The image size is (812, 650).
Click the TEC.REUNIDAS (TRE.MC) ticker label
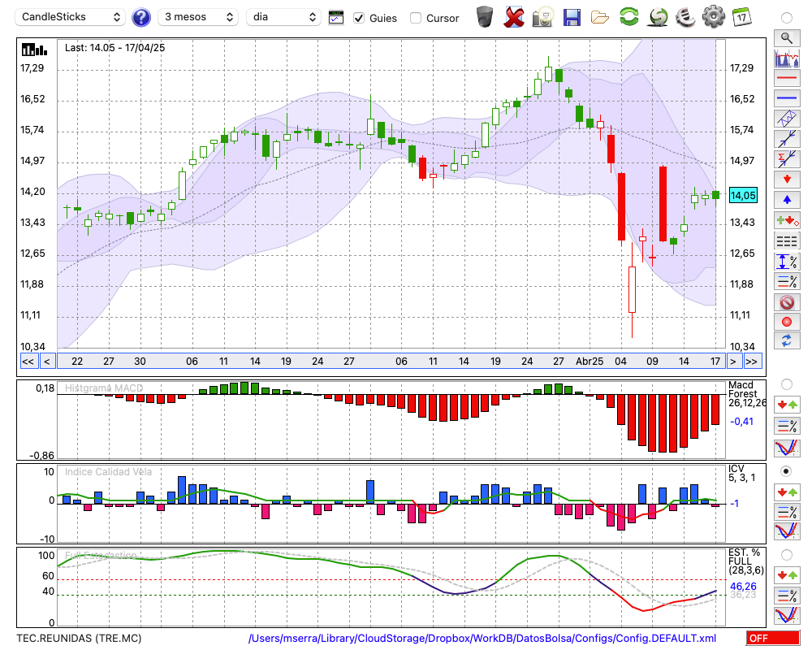(x=79, y=638)
